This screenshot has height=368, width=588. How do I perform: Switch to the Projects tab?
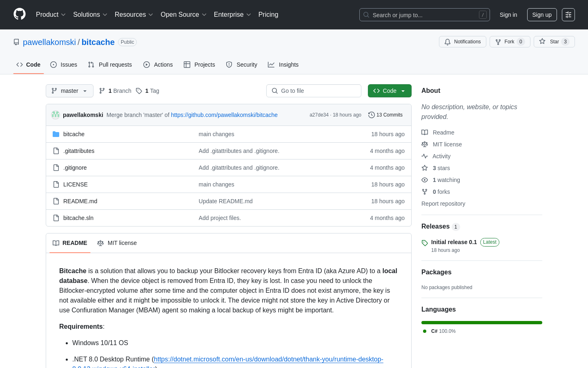coord(199,65)
